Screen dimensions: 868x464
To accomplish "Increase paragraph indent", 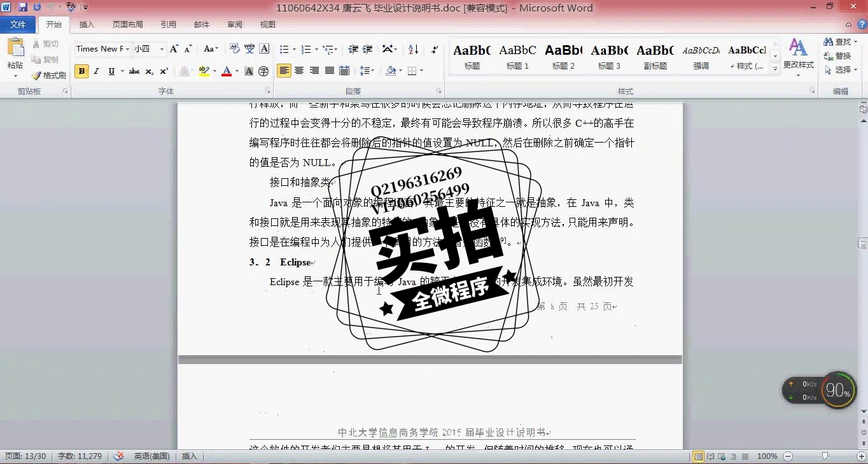I will pyautogui.click(x=368, y=49).
